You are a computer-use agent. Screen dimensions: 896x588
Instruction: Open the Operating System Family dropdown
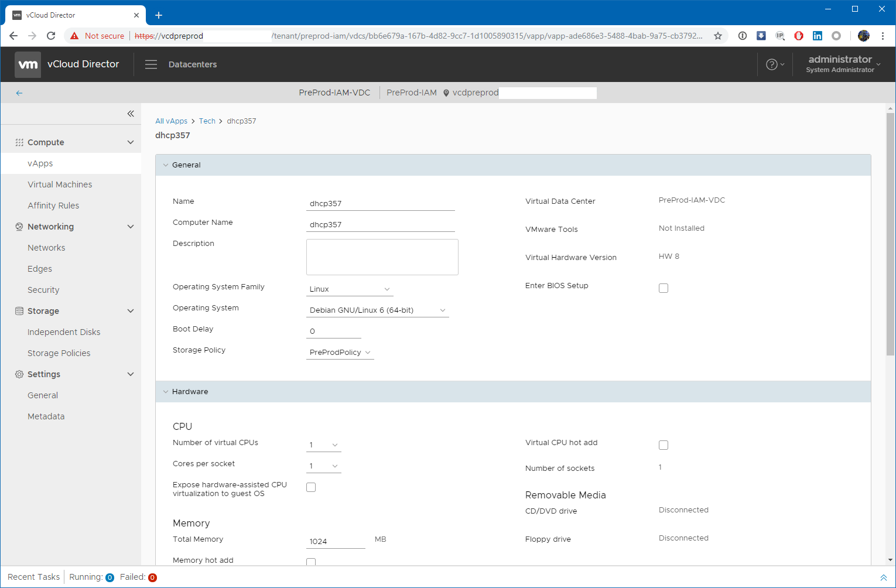pos(350,289)
